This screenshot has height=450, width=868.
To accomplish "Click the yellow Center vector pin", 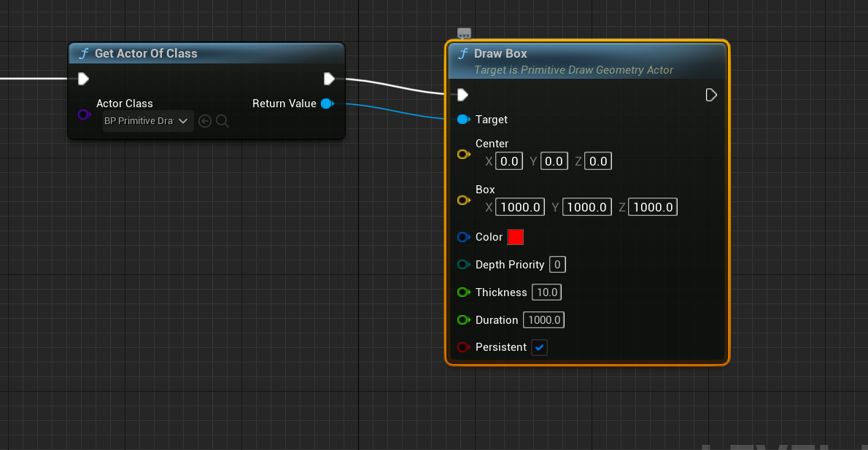I will pyautogui.click(x=463, y=154).
